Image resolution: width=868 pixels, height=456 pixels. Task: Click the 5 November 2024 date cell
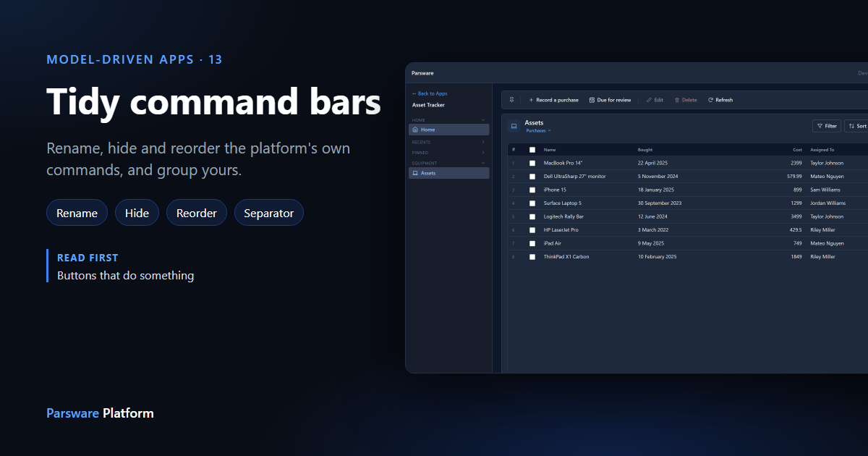click(658, 177)
